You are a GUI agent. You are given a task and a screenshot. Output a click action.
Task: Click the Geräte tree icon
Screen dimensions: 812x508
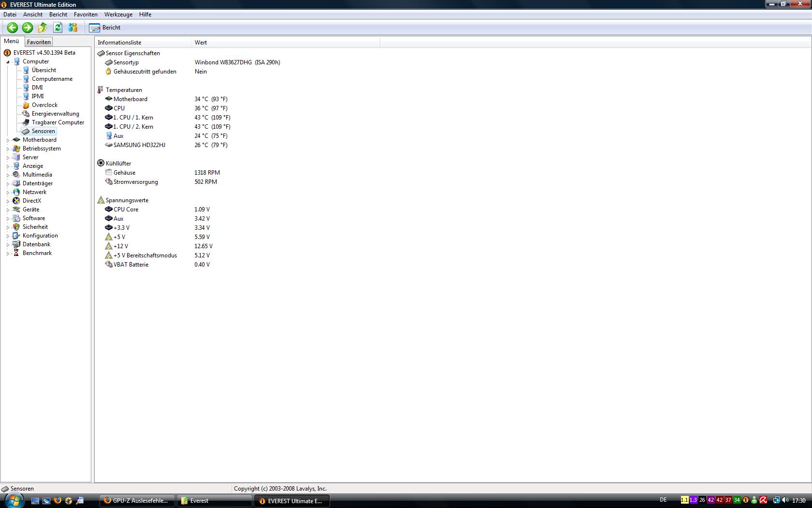[x=16, y=209]
